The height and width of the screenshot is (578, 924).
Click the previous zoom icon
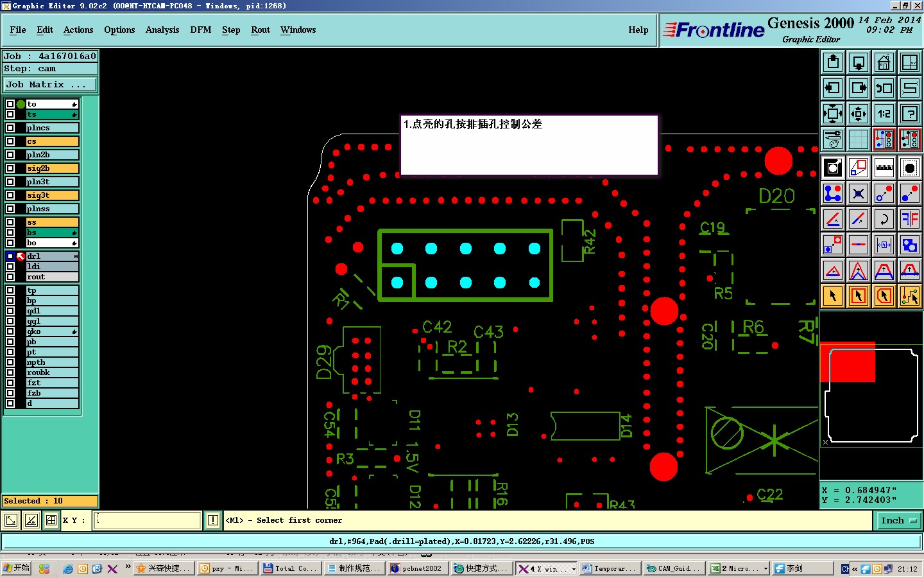click(884, 88)
